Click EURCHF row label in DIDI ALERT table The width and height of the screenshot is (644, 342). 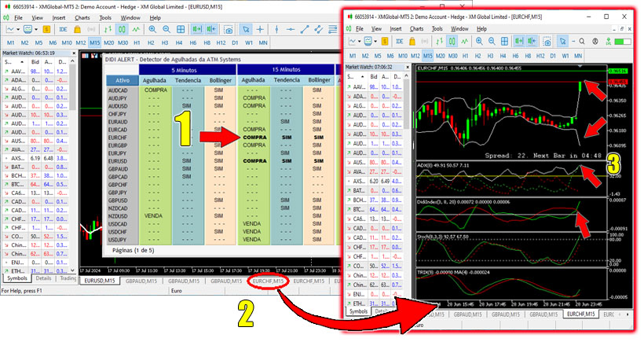118,138
